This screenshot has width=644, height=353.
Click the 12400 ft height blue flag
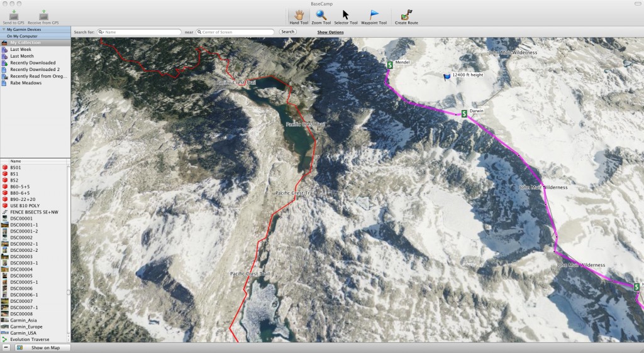click(x=447, y=77)
